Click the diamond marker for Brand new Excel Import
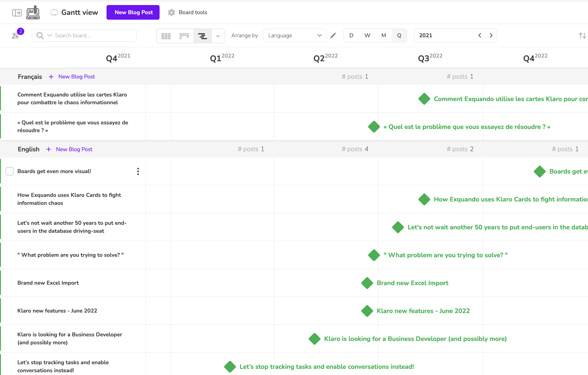Screen dimensions: 588x375 tap(367, 283)
